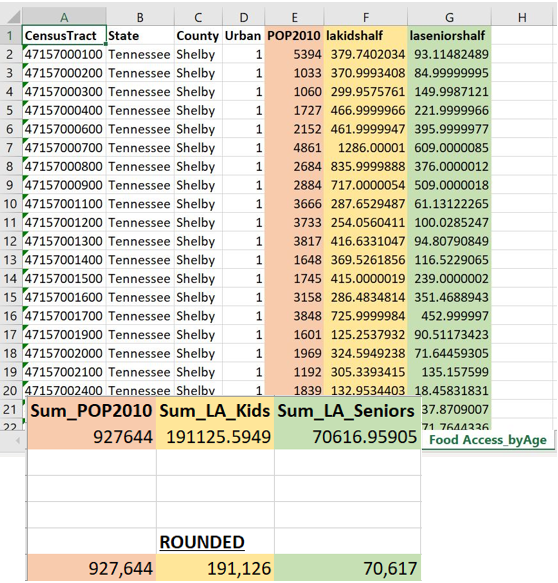Select column A header
The image size is (558, 583).
(64, 17)
